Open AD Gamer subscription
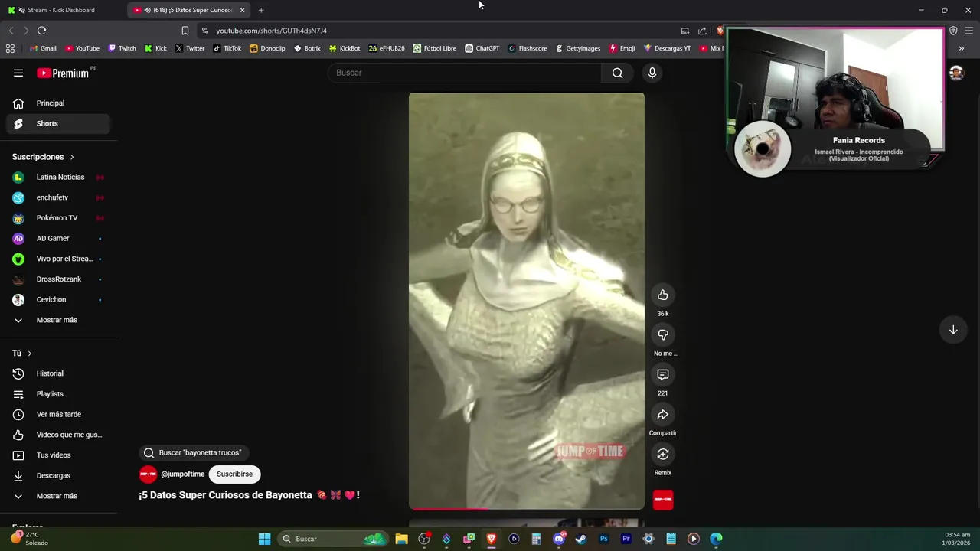The image size is (980, 551). tap(58, 239)
